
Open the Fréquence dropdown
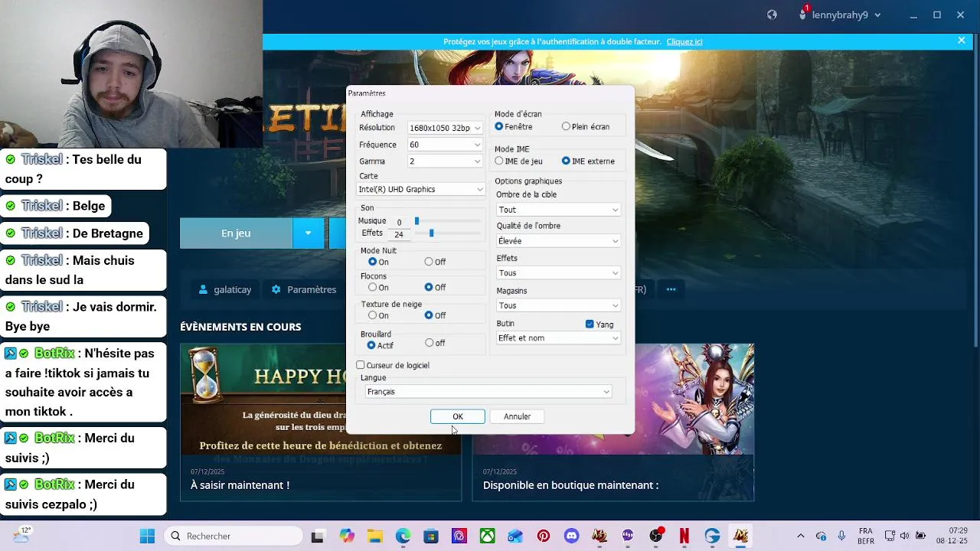[445, 145]
